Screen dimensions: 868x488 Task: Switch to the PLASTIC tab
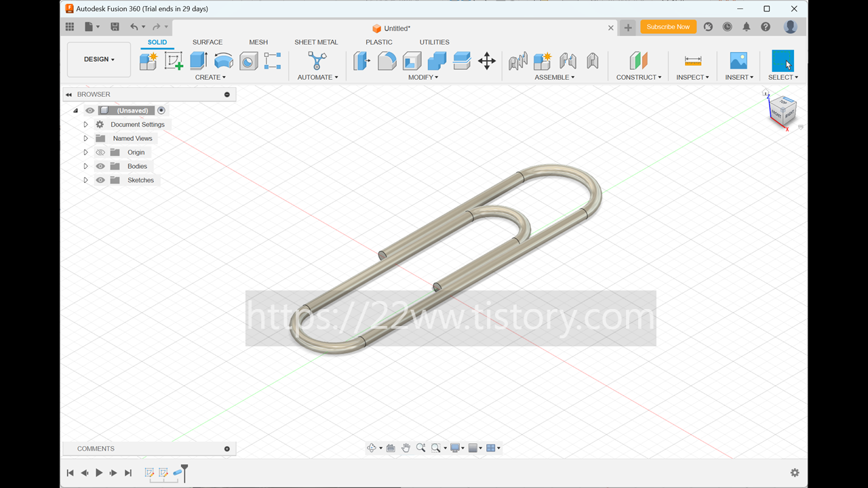379,42
